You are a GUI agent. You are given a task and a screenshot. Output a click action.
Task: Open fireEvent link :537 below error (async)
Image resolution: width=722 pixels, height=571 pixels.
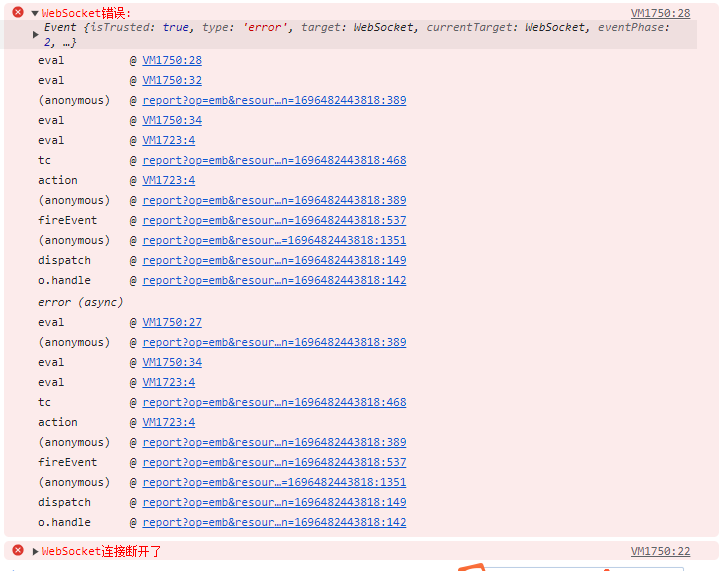[274, 462]
